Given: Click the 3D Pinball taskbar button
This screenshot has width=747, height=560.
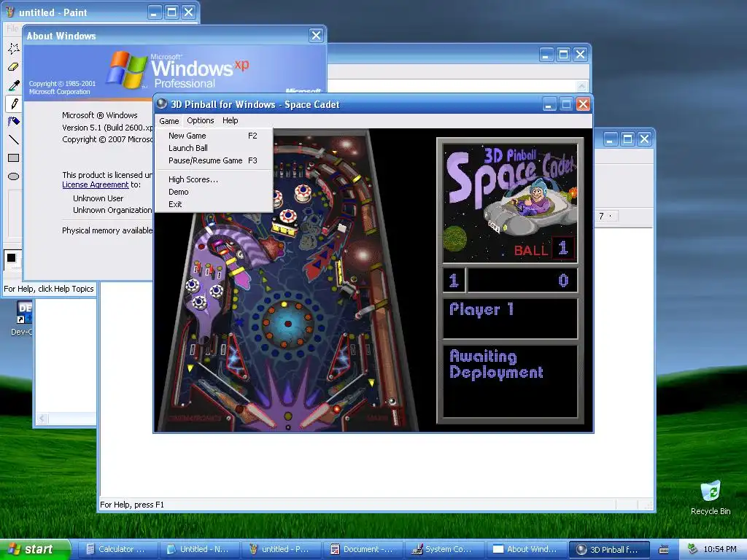Looking at the screenshot, I should 609,549.
